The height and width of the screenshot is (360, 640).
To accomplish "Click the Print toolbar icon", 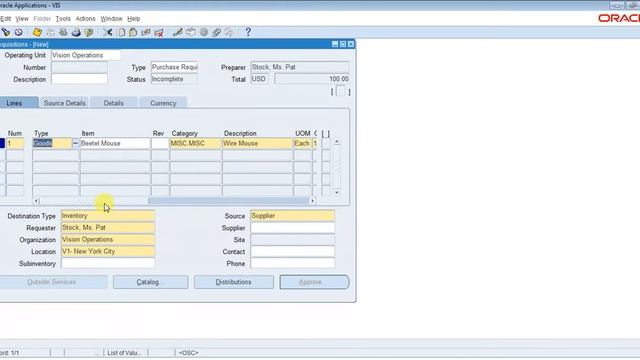I will tap(76, 32).
